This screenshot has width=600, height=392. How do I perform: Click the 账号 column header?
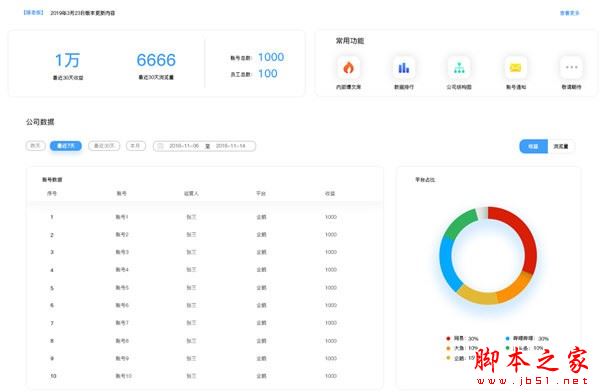pyautogui.click(x=122, y=194)
